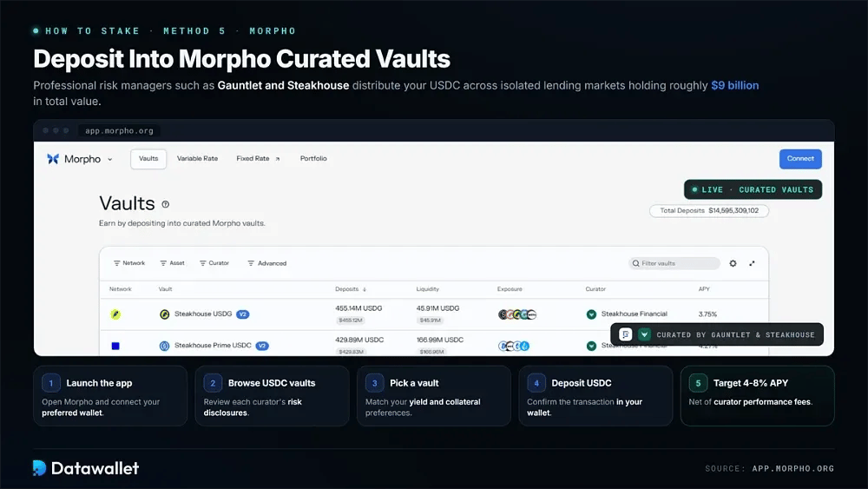Click the Curator column header

click(595, 289)
